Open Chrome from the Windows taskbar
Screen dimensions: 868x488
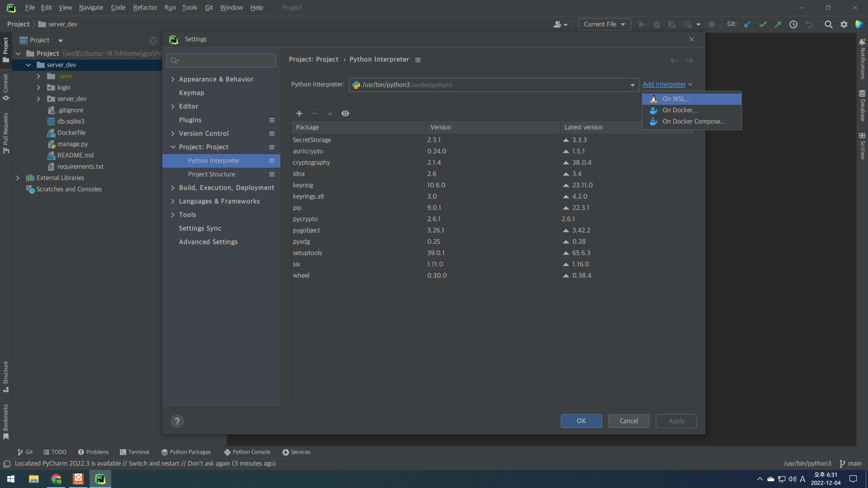(x=56, y=479)
